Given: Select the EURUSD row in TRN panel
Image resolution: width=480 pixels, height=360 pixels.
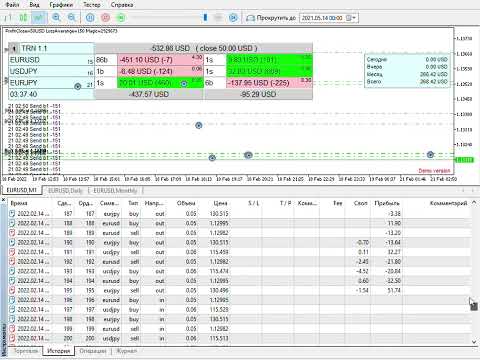Looking at the screenshot, I should [x=51, y=60].
